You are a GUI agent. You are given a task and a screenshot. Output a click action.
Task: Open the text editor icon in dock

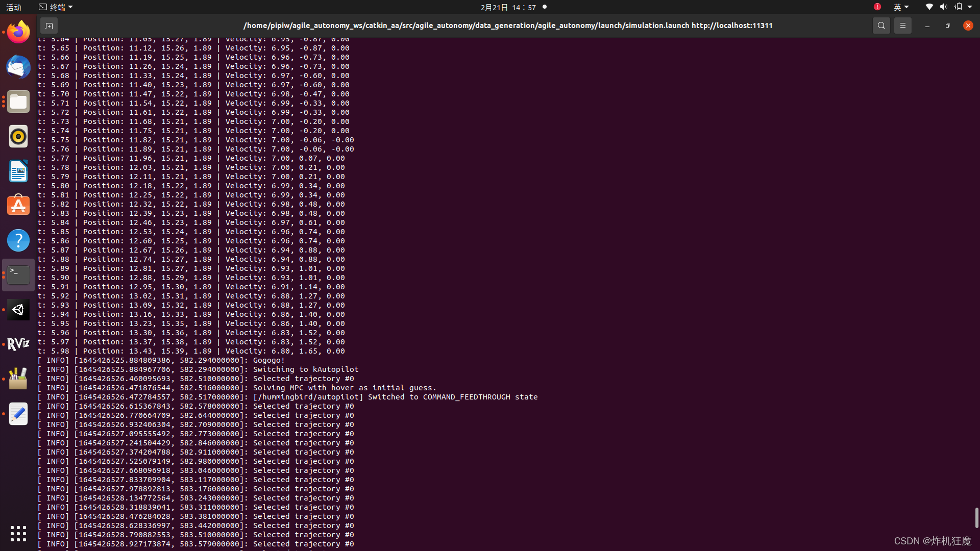tap(18, 414)
